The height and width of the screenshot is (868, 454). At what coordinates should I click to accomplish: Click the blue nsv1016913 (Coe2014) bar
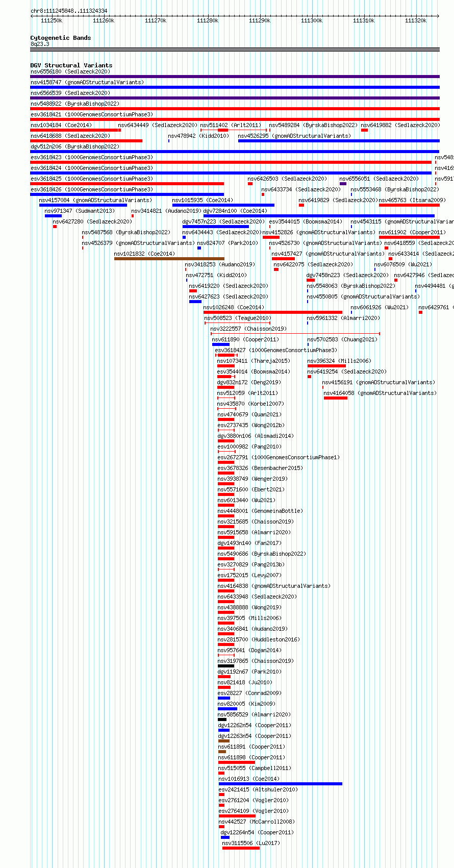[281, 784]
